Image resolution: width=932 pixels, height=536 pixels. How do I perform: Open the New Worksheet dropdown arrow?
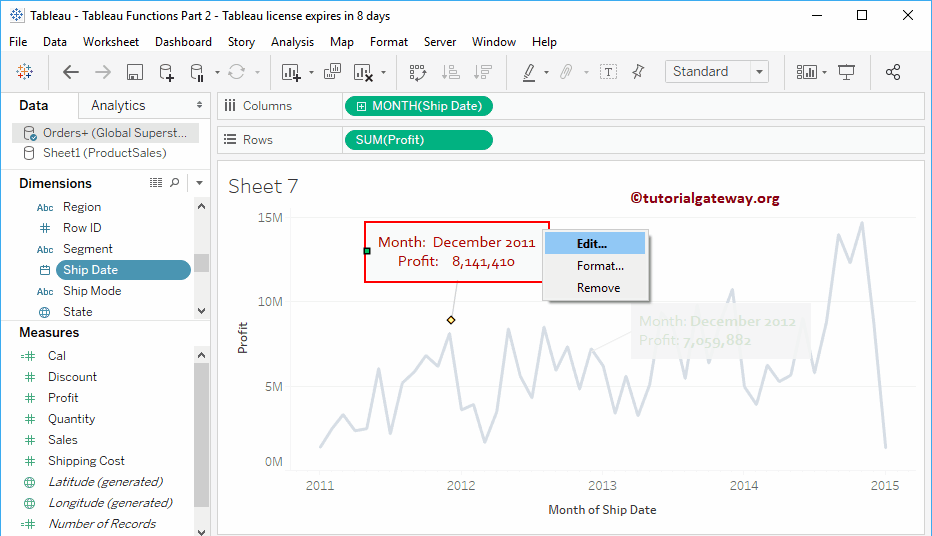point(311,72)
